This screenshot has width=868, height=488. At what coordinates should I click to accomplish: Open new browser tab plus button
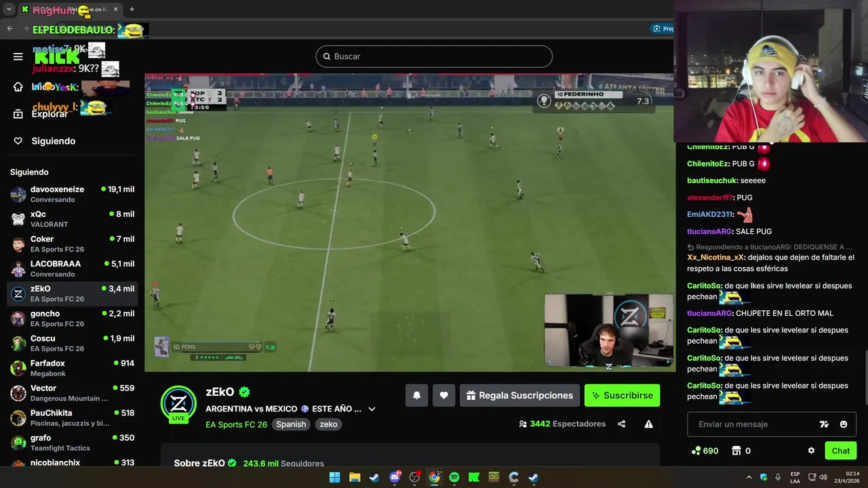point(132,9)
